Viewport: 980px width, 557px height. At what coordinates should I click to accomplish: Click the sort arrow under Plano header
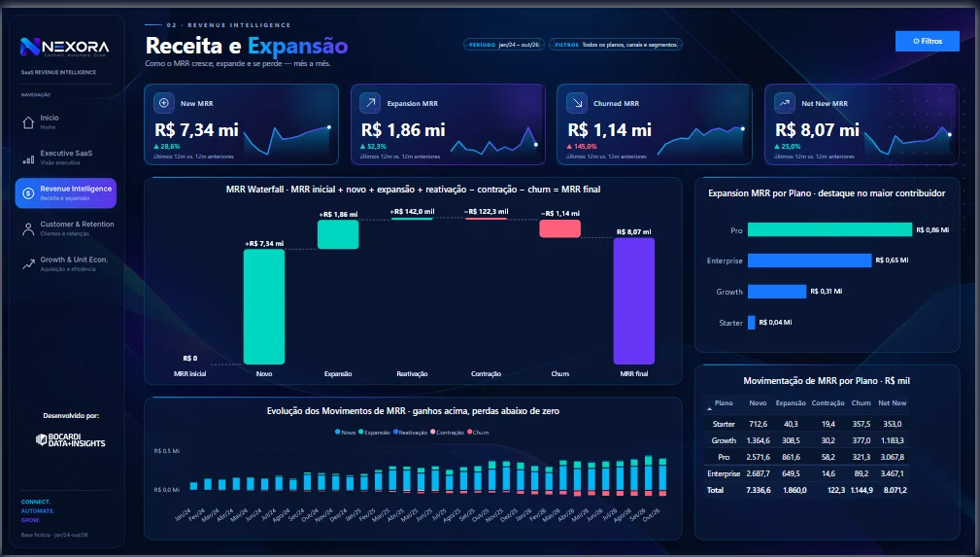pos(709,408)
